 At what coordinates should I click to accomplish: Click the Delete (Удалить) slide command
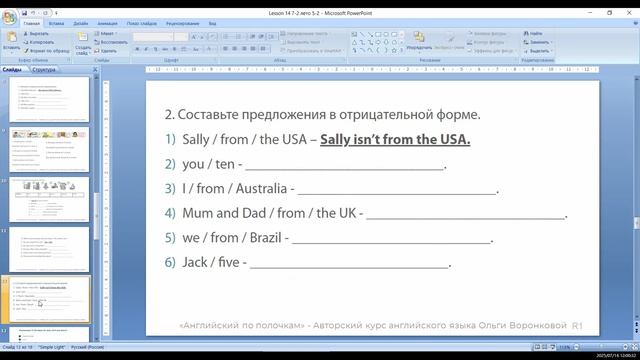(x=105, y=51)
